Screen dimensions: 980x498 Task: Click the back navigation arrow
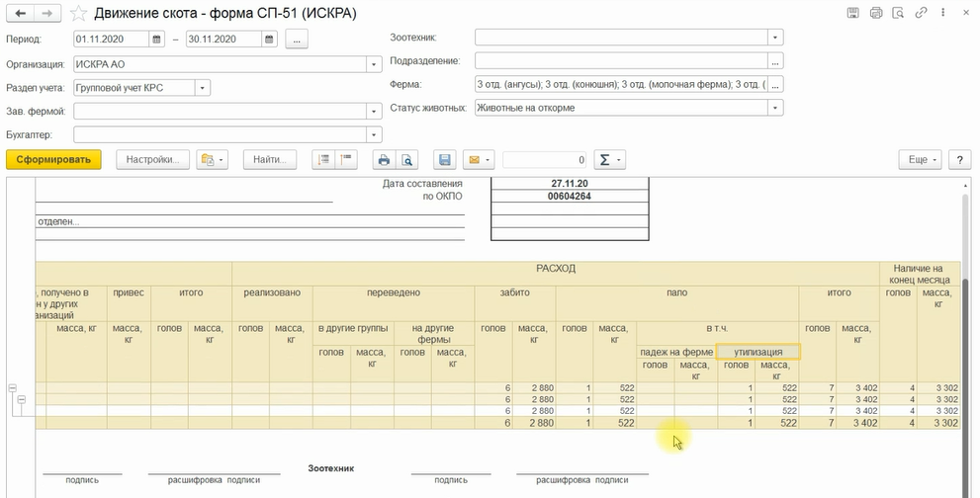21,14
